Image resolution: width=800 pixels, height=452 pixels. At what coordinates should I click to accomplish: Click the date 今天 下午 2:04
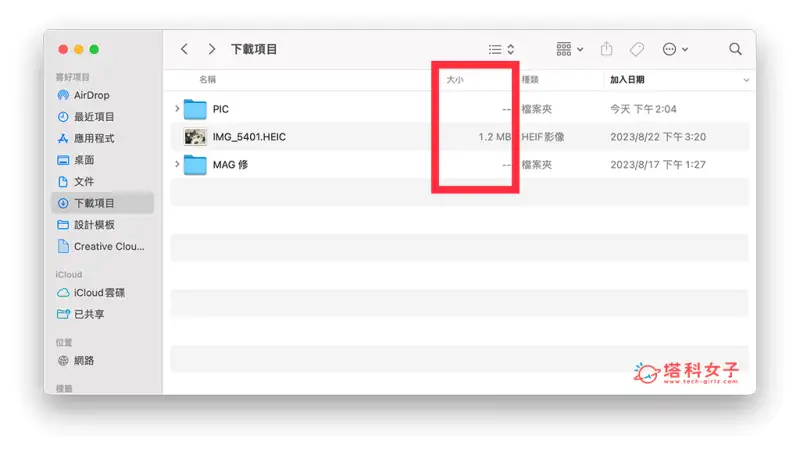(643, 109)
